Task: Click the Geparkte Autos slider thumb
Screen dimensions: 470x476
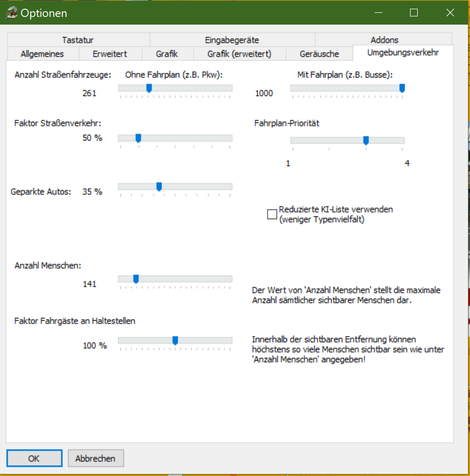Action: (159, 187)
